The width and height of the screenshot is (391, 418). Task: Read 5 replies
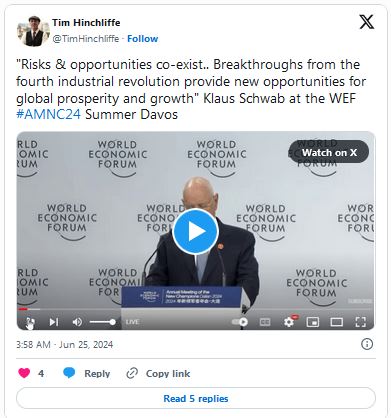[x=196, y=398]
